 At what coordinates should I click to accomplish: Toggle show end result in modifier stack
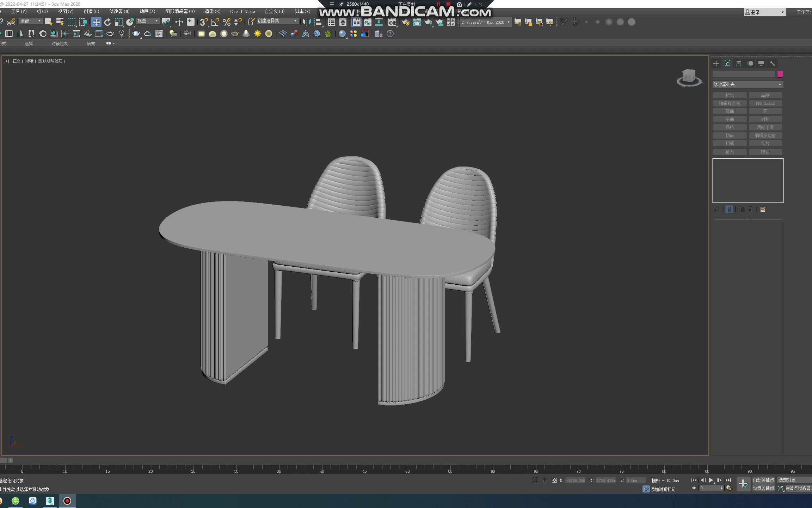tap(729, 209)
